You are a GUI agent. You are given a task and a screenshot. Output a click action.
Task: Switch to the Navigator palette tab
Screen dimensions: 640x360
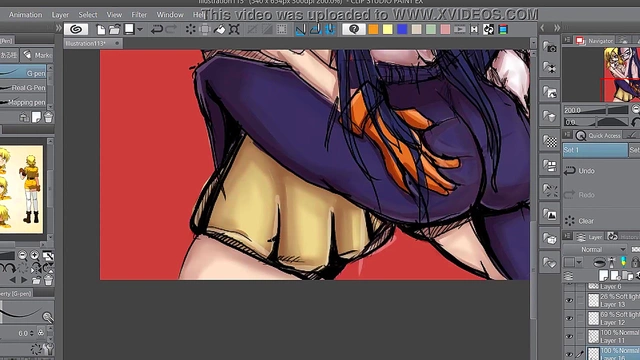[x=595, y=40]
